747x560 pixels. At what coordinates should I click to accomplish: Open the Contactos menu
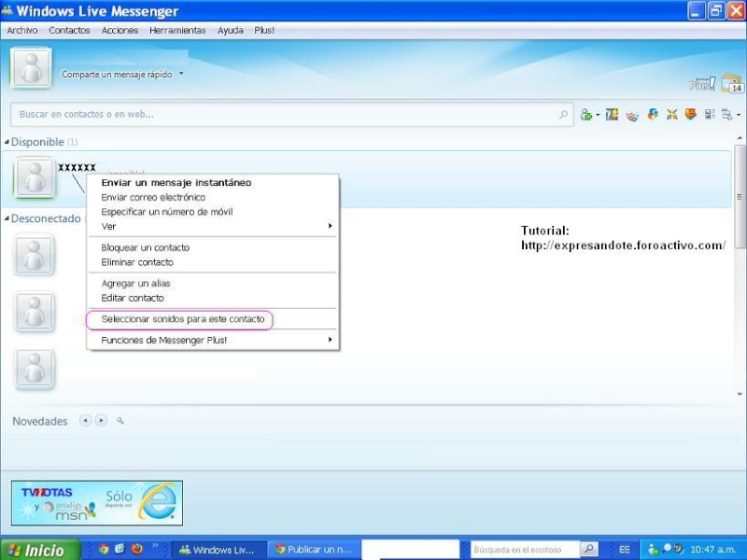[x=69, y=31]
